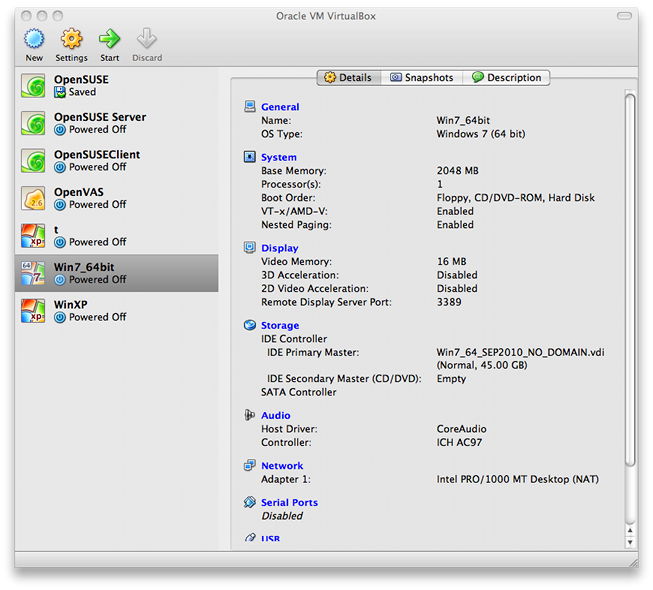This screenshot has height=590, width=653.
Task: Select the OpenVAS VM name
Action: (79, 192)
